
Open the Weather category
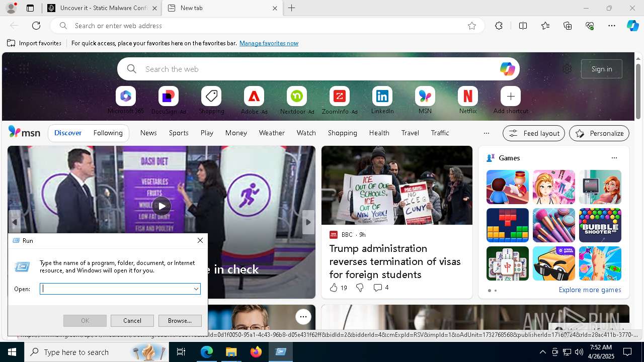pyautogui.click(x=272, y=133)
